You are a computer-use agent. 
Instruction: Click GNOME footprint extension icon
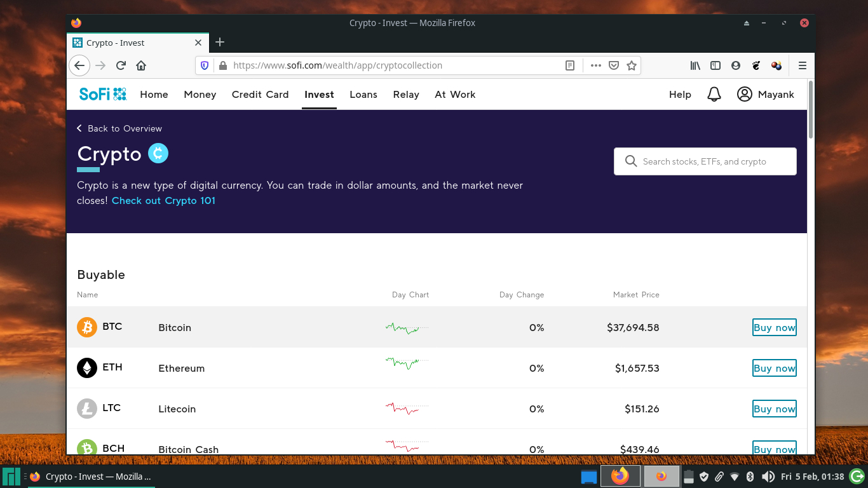pos(756,65)
